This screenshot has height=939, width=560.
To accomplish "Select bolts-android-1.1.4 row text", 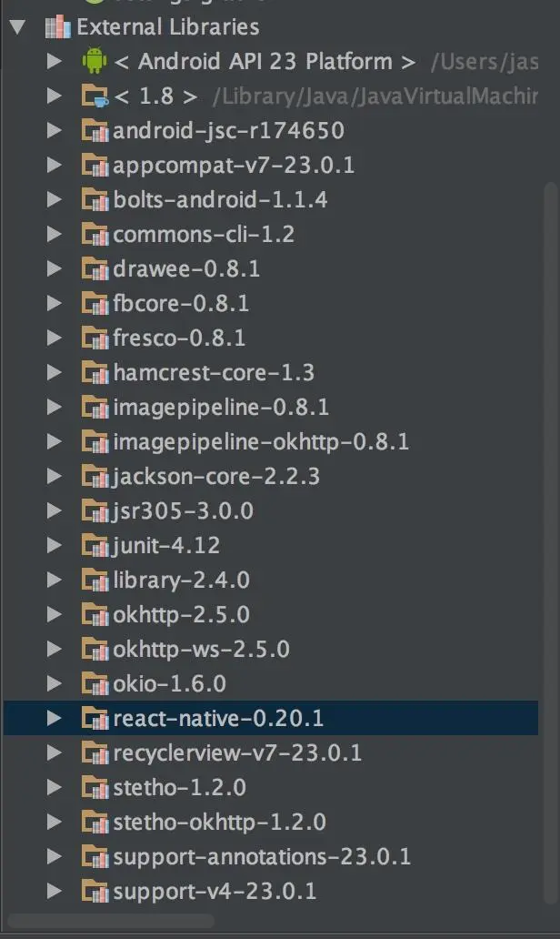I will point(220,199).
